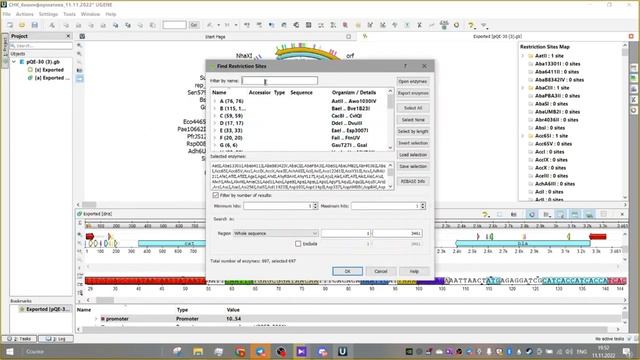Click REBASE Info button
Viewport: 640px width, 360px height.
point(413,181)
